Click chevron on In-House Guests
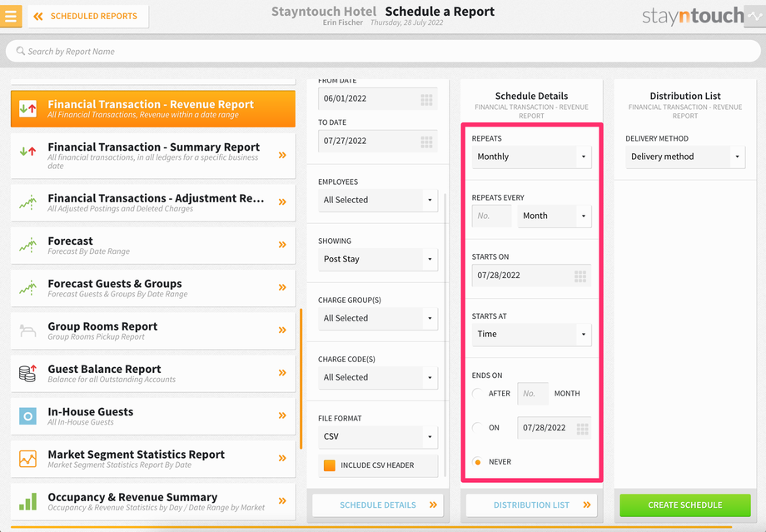The image size is (766, 532). 282,415
